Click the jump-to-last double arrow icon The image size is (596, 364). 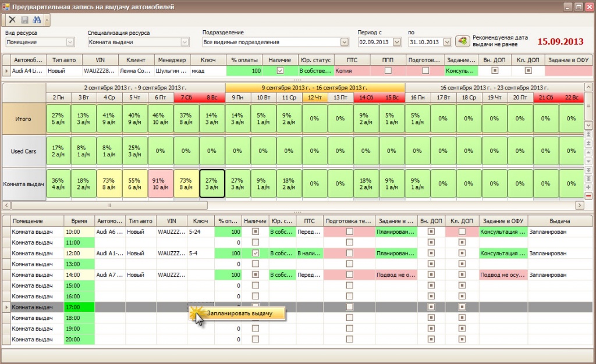click(x=588, y=178)
